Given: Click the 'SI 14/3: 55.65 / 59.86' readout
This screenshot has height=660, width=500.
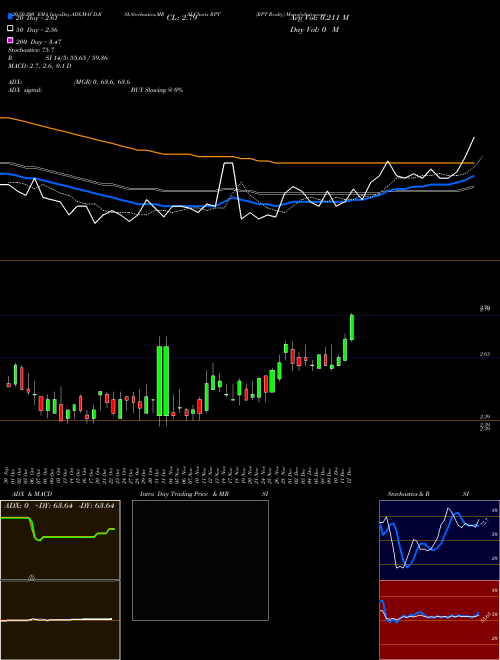Looking at the screenshot, I should (77, 58).
